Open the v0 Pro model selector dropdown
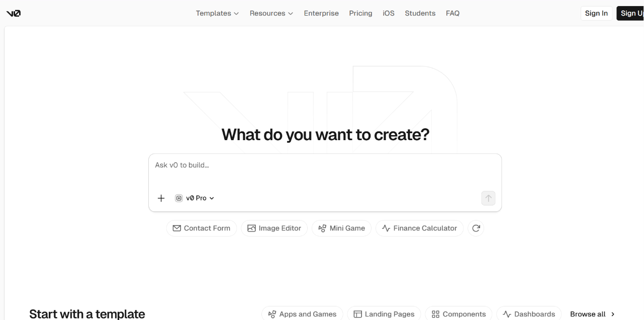Screen dimensions: 644x320 (x=195, y=198)
